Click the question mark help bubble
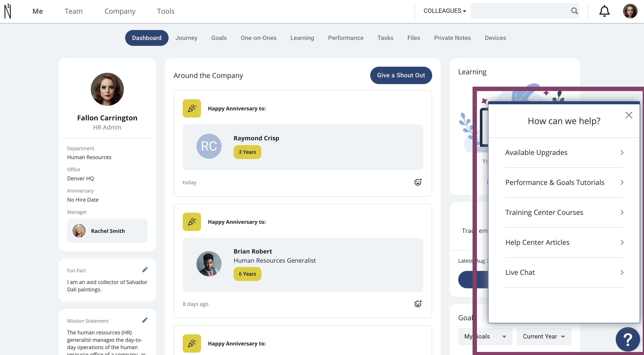 click(628, 339)
